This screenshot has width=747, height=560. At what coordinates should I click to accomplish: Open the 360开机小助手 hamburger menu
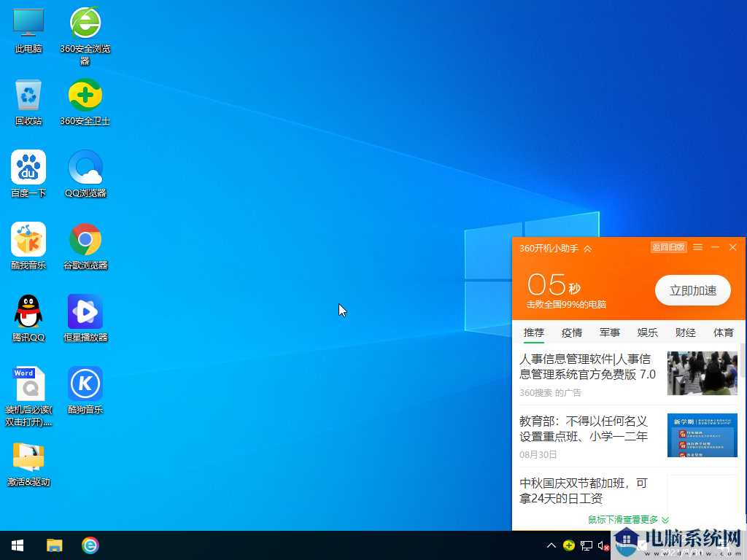tap(698, 247)
